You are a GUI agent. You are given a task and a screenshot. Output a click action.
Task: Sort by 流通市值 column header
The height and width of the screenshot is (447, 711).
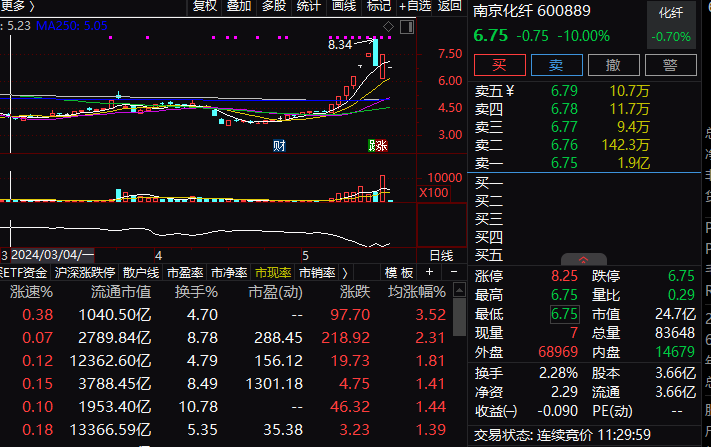click(x=121, y=292)
